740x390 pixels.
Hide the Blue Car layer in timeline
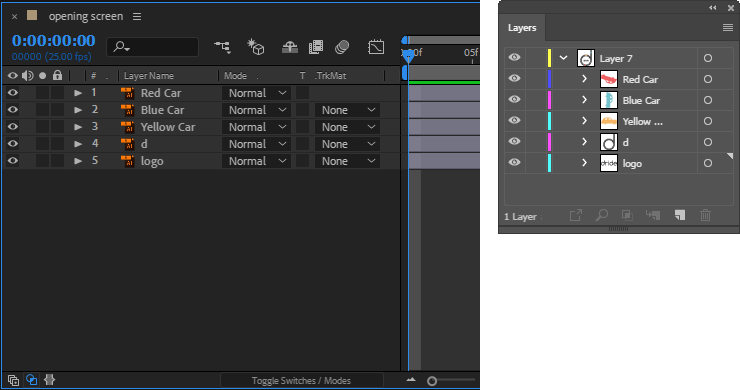13,110
